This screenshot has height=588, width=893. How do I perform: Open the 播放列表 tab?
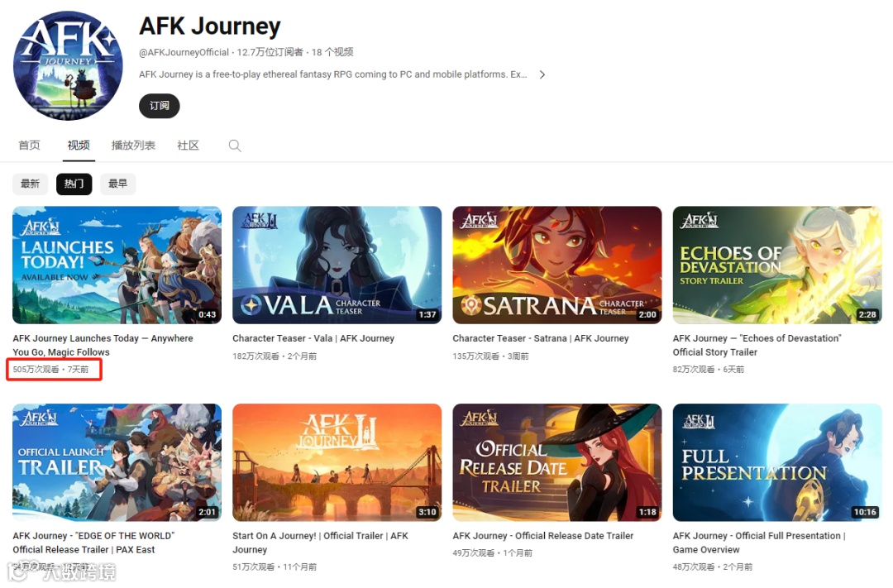(133, 146)
